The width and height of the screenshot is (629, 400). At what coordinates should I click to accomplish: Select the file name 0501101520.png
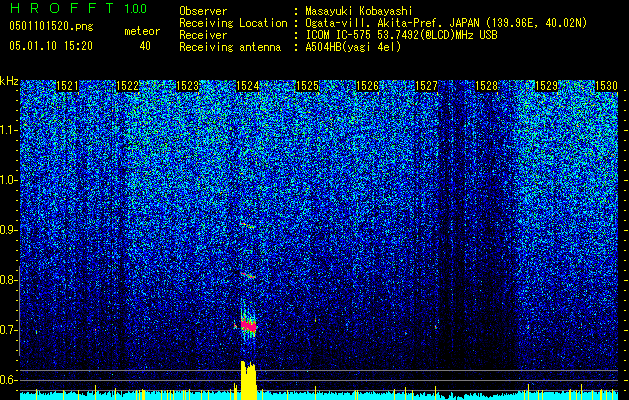click(51, 27)
